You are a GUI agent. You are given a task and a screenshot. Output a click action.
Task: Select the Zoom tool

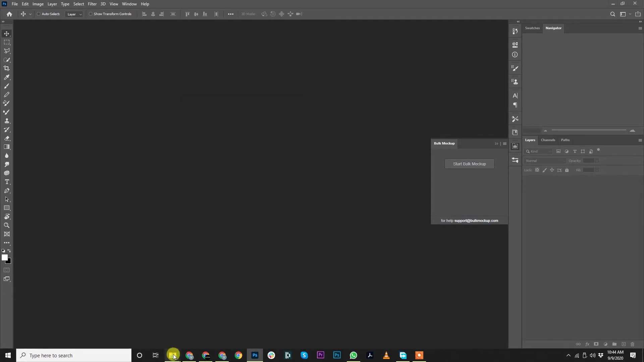click(x=7, y=225)
